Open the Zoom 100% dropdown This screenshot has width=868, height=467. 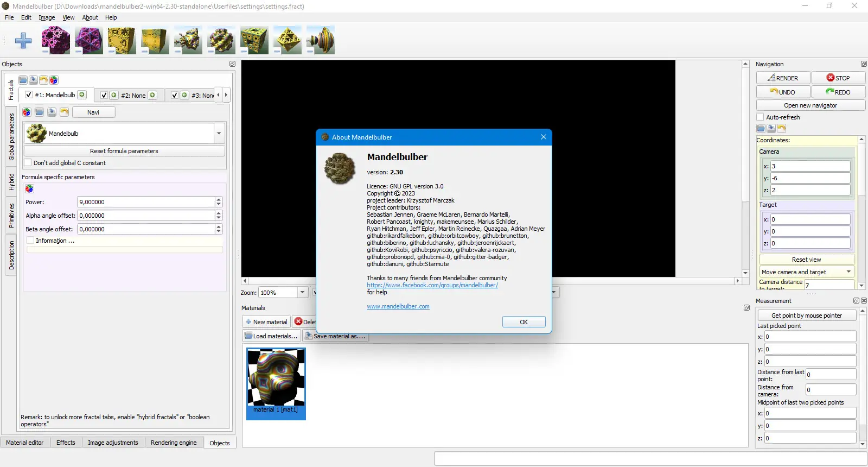click(303, 292)
